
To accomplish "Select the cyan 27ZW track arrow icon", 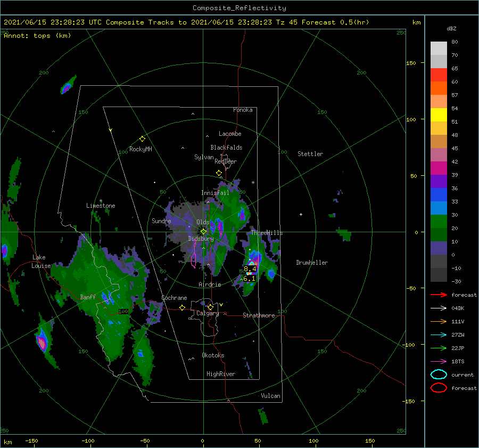I will point(439,335).
